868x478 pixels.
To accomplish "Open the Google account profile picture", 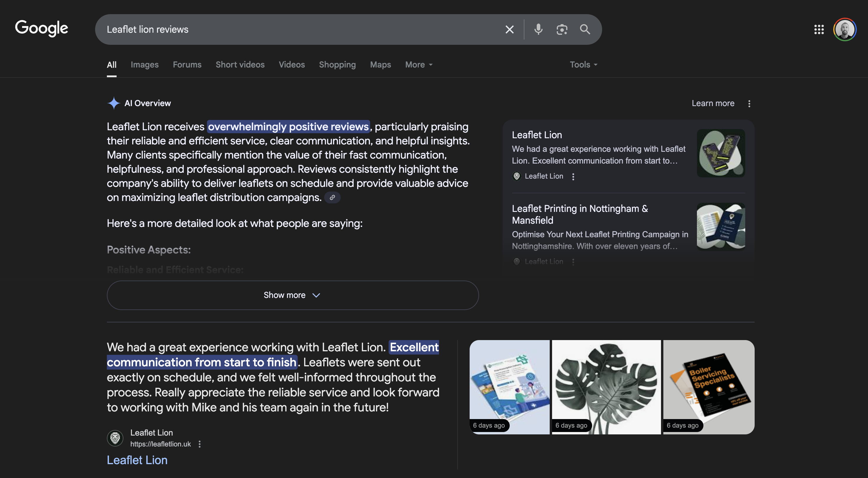I will click(844, 30).
